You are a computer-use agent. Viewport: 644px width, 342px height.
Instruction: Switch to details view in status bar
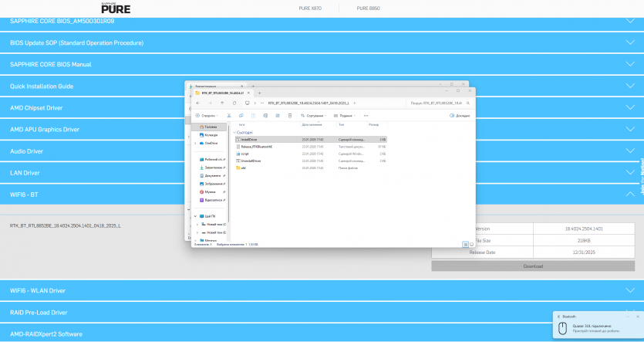[x=465, y=244]
